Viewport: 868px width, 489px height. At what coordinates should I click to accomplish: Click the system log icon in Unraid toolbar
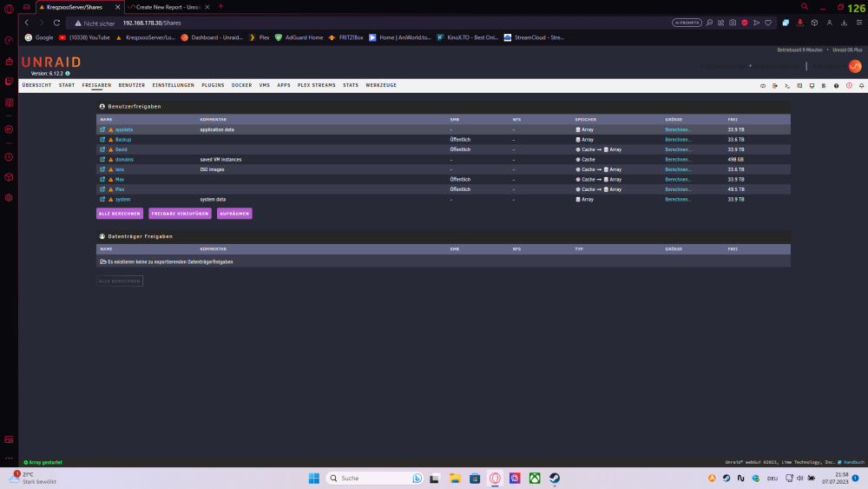coord(825,86)
